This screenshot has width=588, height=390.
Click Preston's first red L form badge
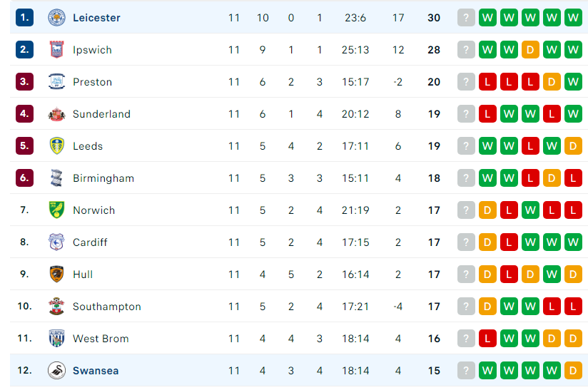click(x=487, y=82)
